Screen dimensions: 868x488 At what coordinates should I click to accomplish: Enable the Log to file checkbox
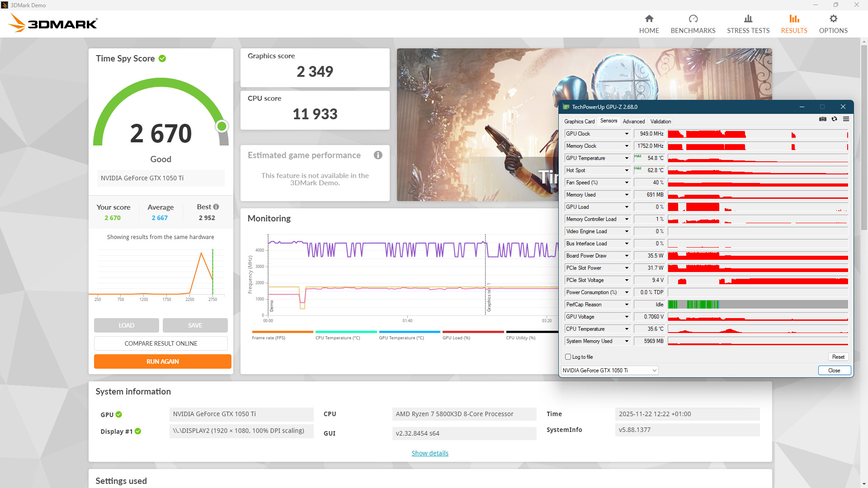[568, 357]
